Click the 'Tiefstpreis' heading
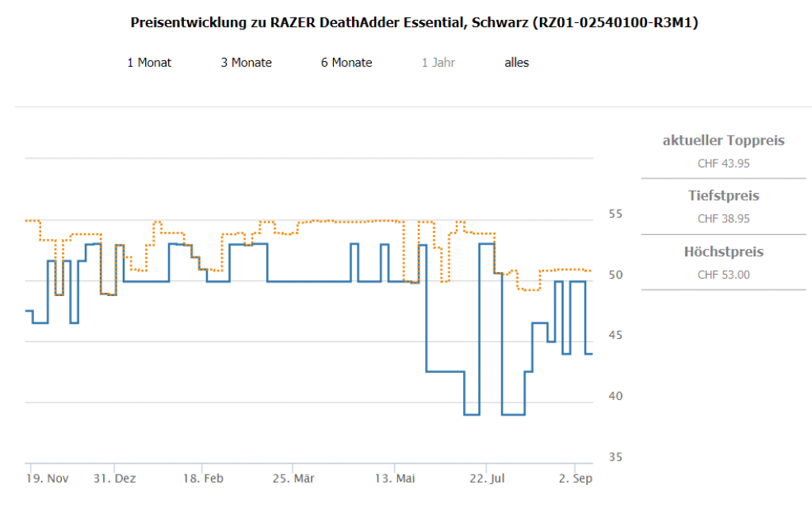 click(723, 195)
